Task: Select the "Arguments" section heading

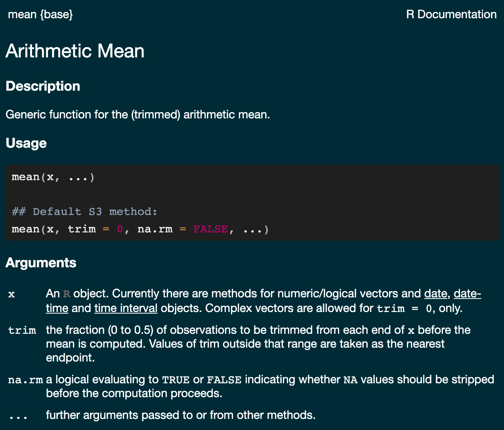Action: point(41,263)
